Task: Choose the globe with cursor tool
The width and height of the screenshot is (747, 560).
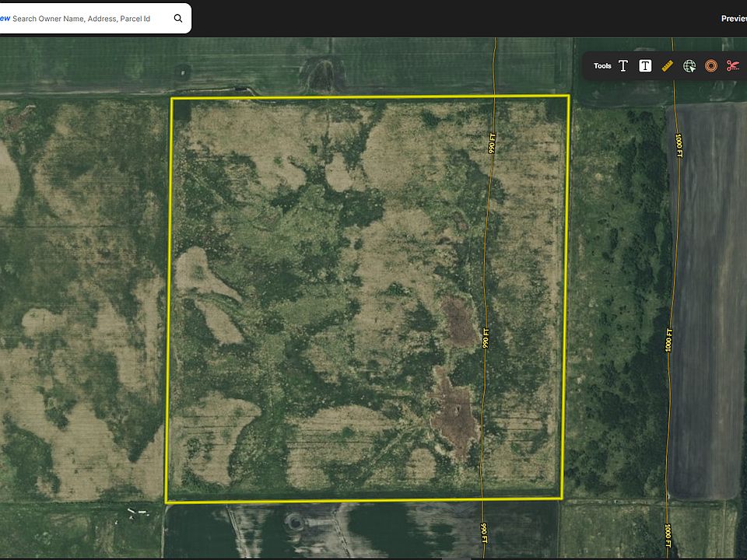Action: [x=689, y=66]
